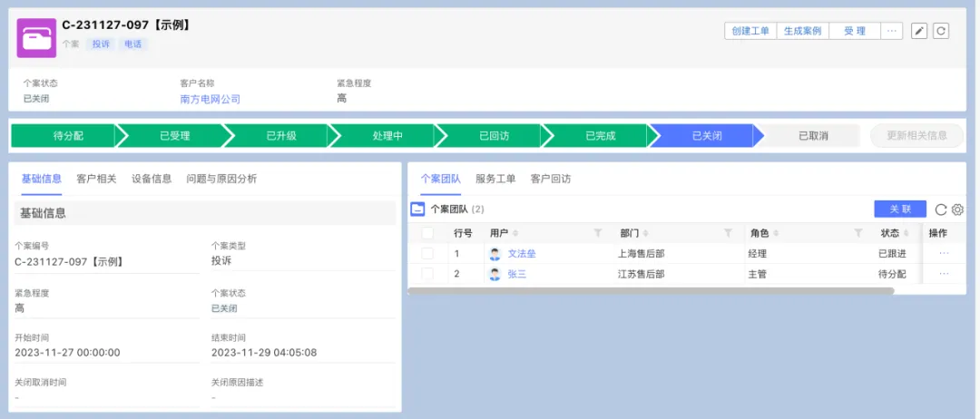Click the pencil edit icon in header
Screen dimensions: 980x419
(918, 31)
